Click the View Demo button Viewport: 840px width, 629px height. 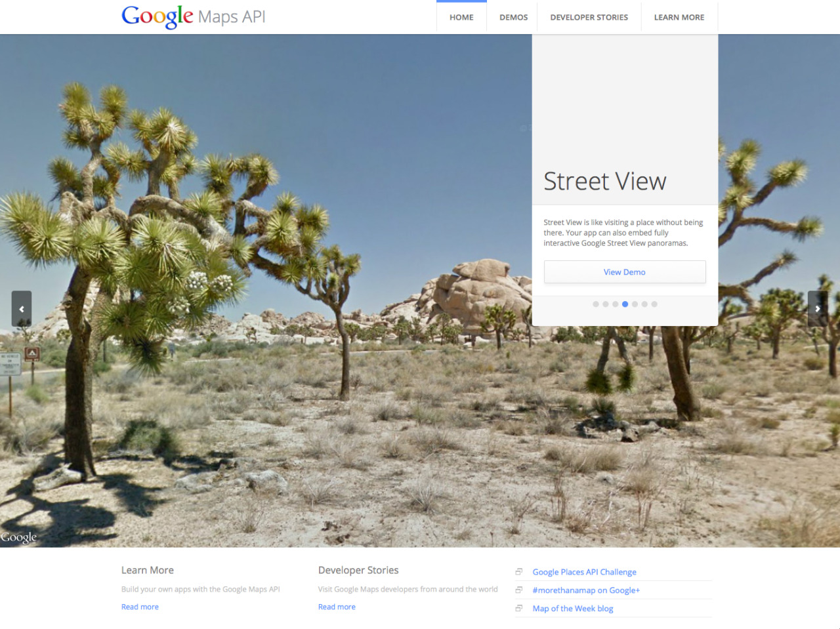625,272
